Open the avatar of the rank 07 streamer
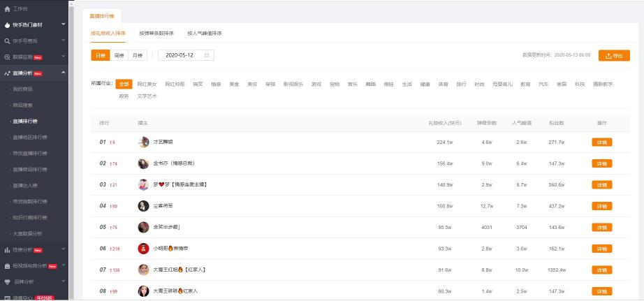The image size is (644, 301). 143,270
